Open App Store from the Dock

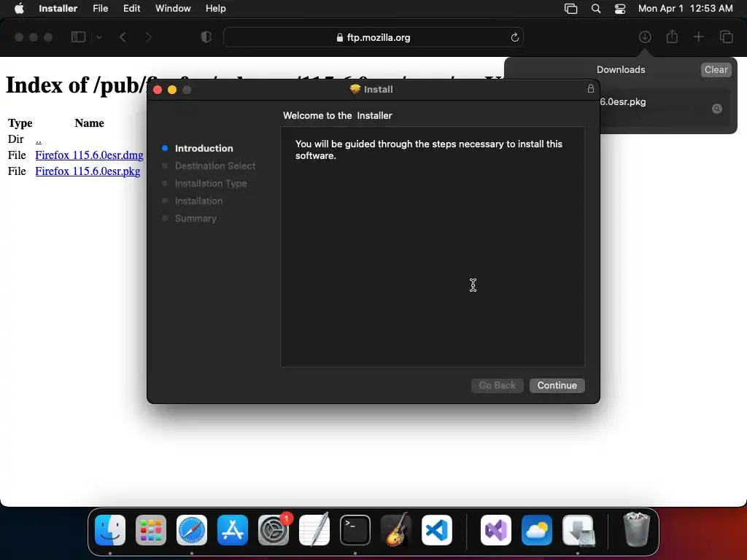pyautogui.click(x=233, y=530)
